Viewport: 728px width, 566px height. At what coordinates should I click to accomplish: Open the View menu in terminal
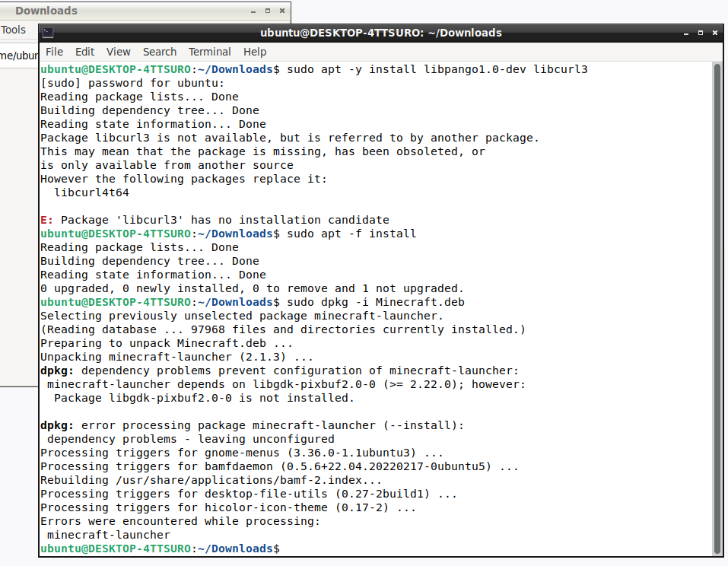coord(119,52)
